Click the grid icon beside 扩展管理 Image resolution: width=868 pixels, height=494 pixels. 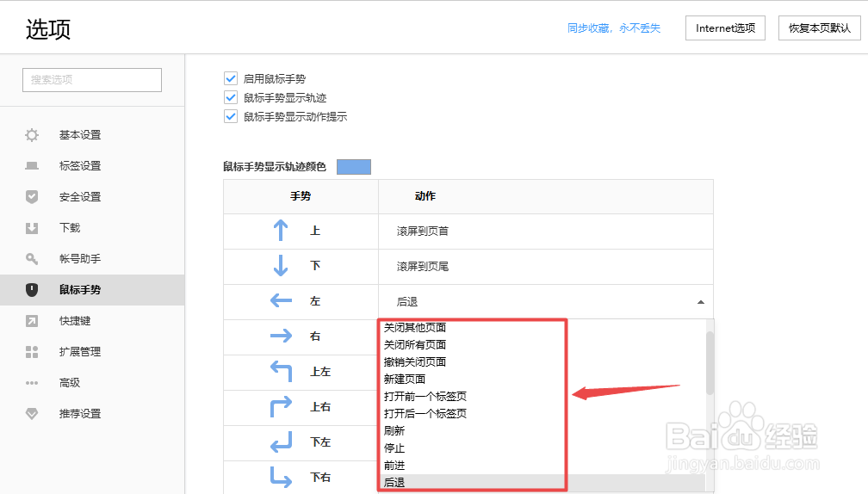point(32,352)
